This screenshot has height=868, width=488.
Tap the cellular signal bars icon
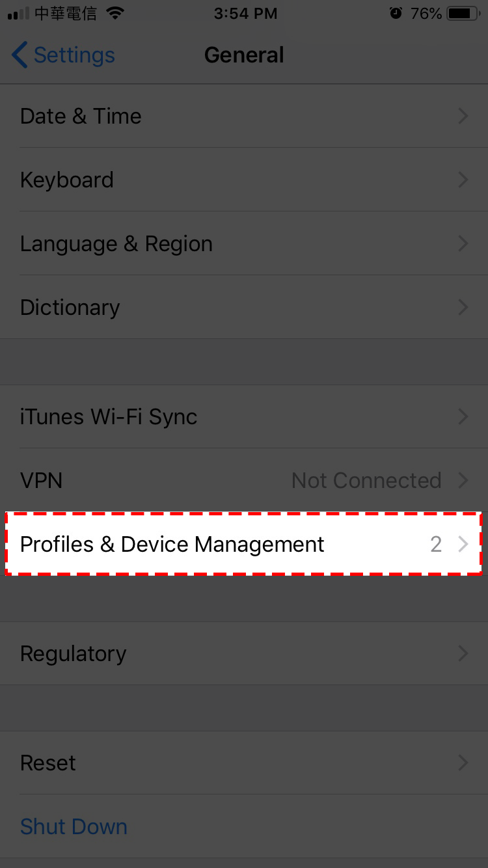[18, 14]
